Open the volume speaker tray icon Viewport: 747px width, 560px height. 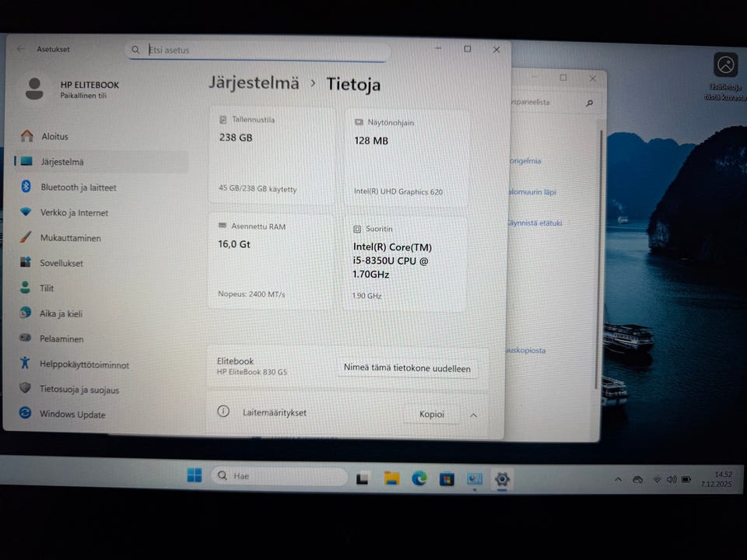click(x=672, y=480)
